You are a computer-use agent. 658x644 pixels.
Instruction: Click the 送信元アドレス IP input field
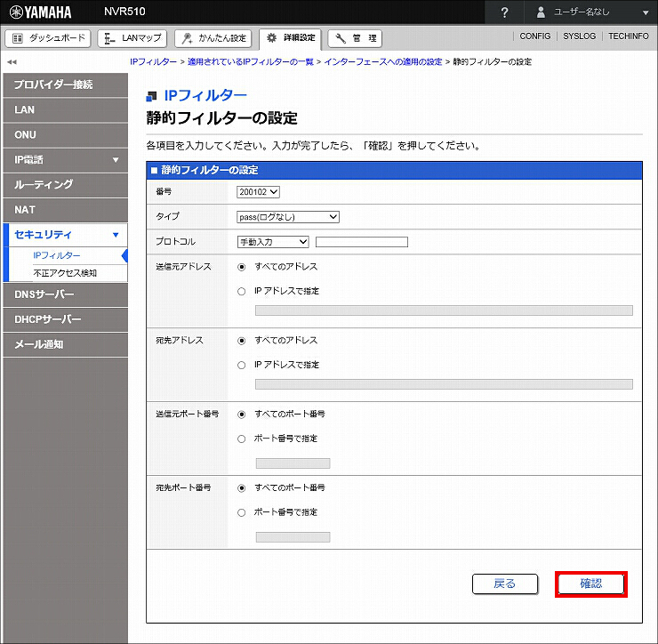pos(444,310)
